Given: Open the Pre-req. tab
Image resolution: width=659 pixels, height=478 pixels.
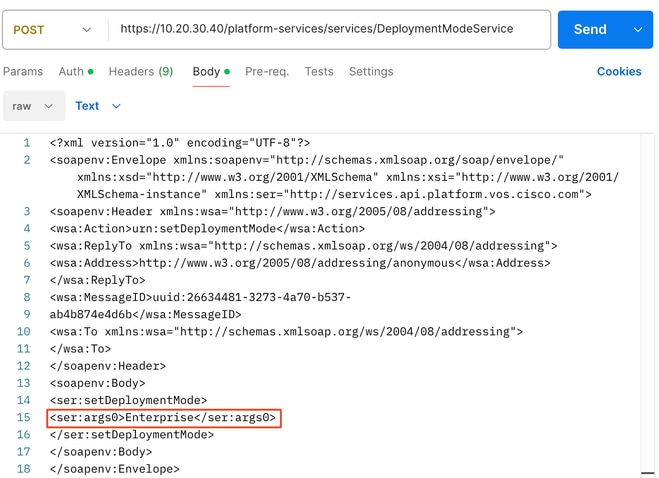Looking at the screenshot, I should (x=267, y=72).
